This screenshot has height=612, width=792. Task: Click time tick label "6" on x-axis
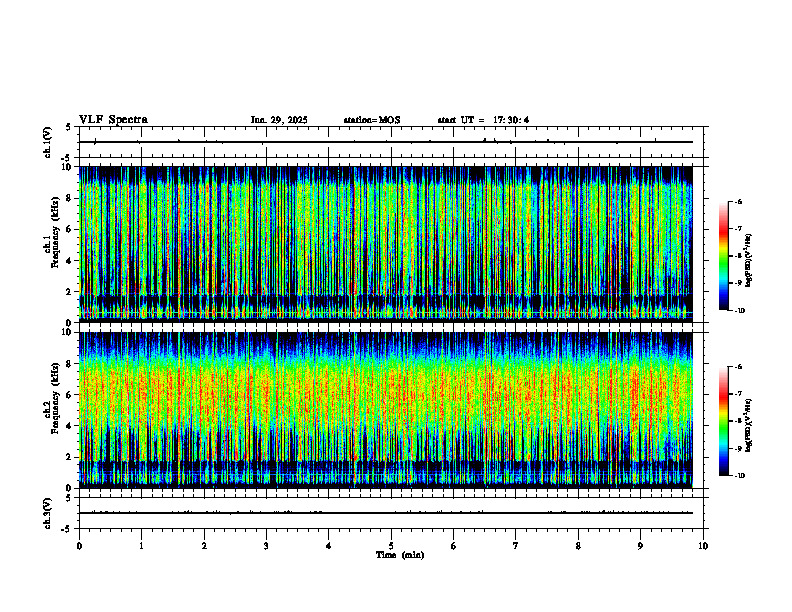pyautogui.click(x=454, y=546)
